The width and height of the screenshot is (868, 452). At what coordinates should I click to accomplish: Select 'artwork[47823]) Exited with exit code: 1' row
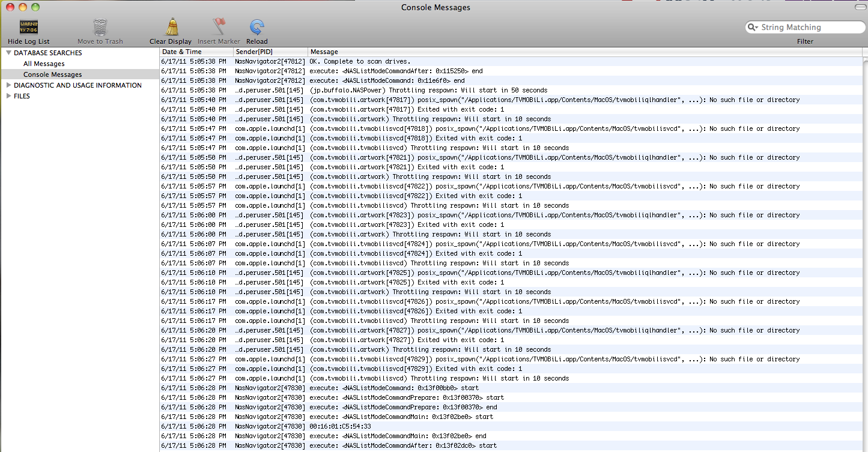[x=511, y=224]
